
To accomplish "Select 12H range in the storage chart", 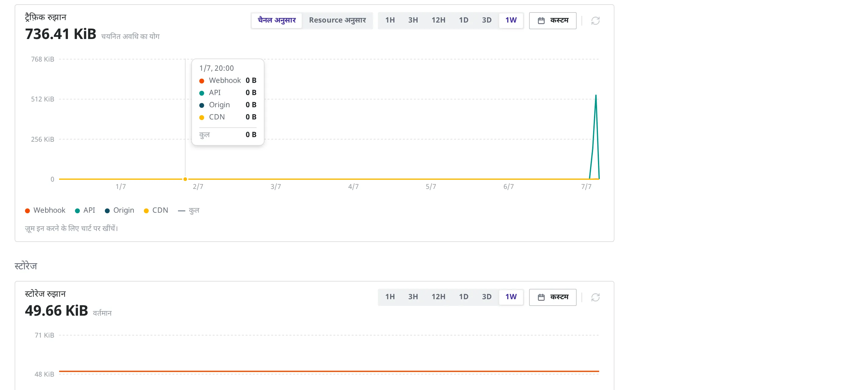I will [438, 297].
